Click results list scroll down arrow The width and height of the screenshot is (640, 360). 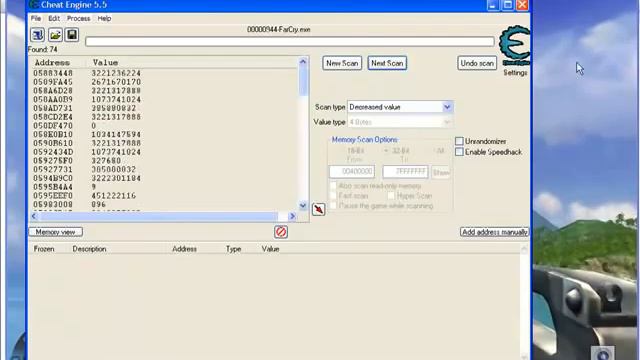point(303,206)
